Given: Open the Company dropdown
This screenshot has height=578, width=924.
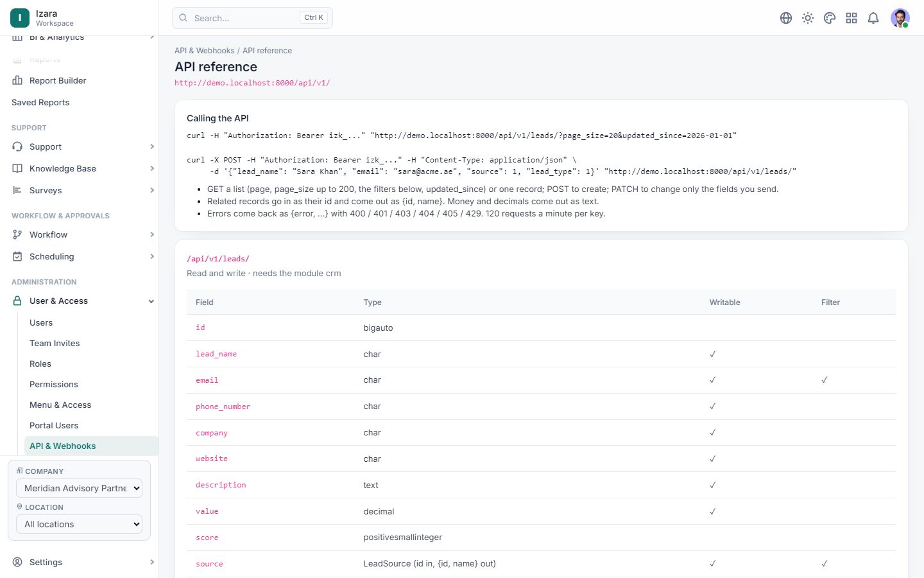Looking at the screenshot, I should pyautogui.click(x=79, y=488).
